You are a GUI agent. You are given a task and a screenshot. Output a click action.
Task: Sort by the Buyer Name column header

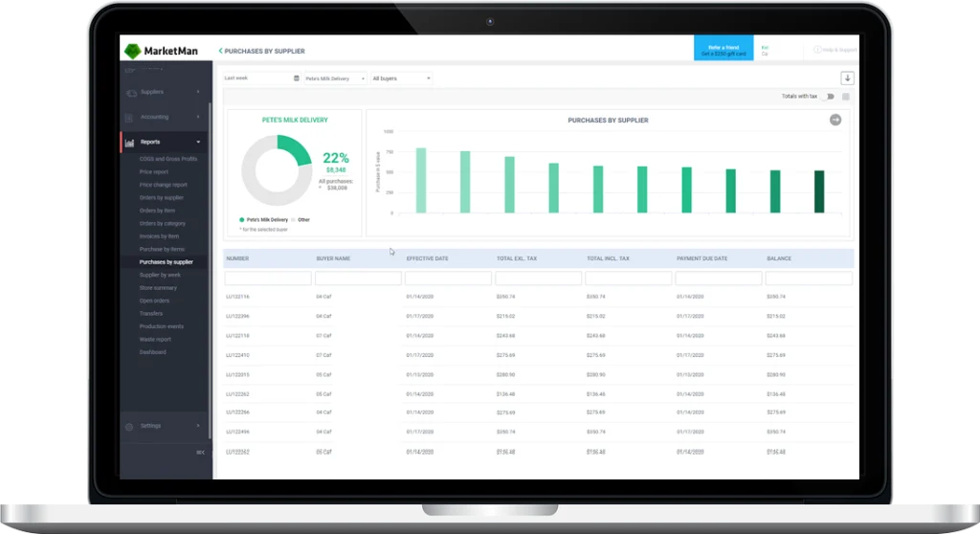pos(333,258)
